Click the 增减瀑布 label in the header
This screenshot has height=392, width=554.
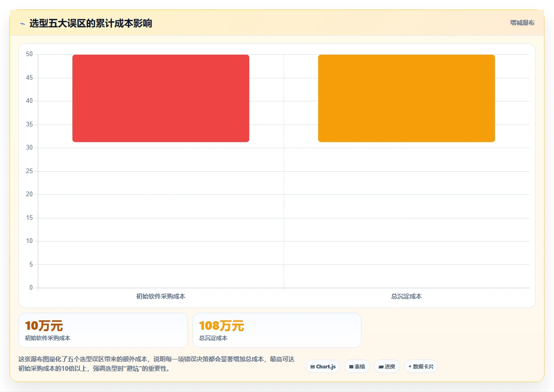tap(522, 23)
